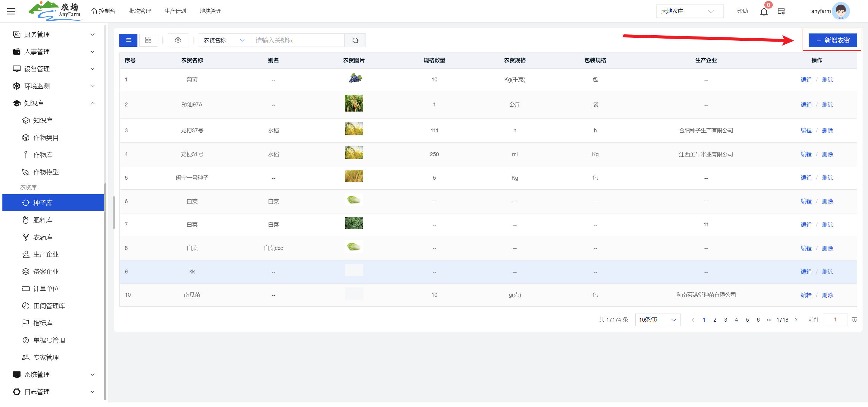
Task: Open the 生产计划 top menu
Action: pos(175,11)
